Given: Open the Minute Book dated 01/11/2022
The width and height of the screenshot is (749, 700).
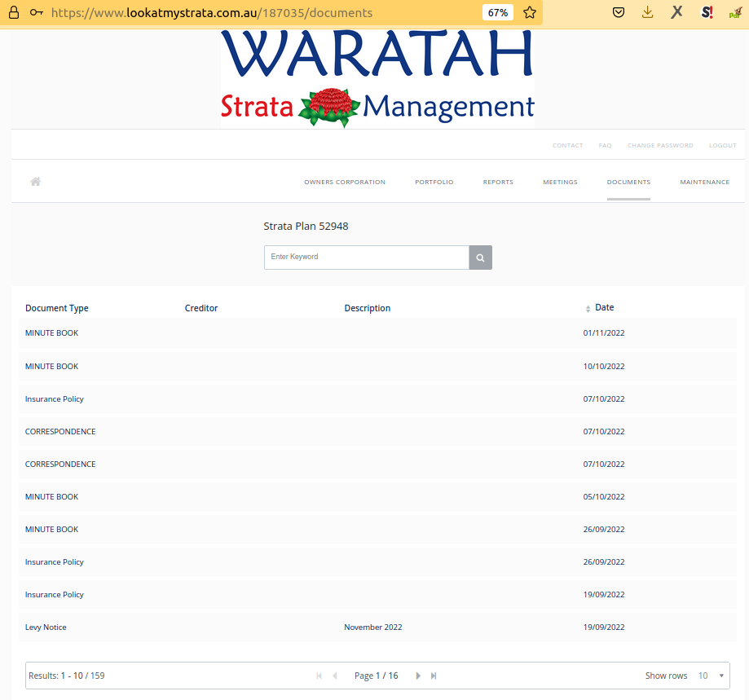Looking at the screenshot, I should click(x=51, y=333).
